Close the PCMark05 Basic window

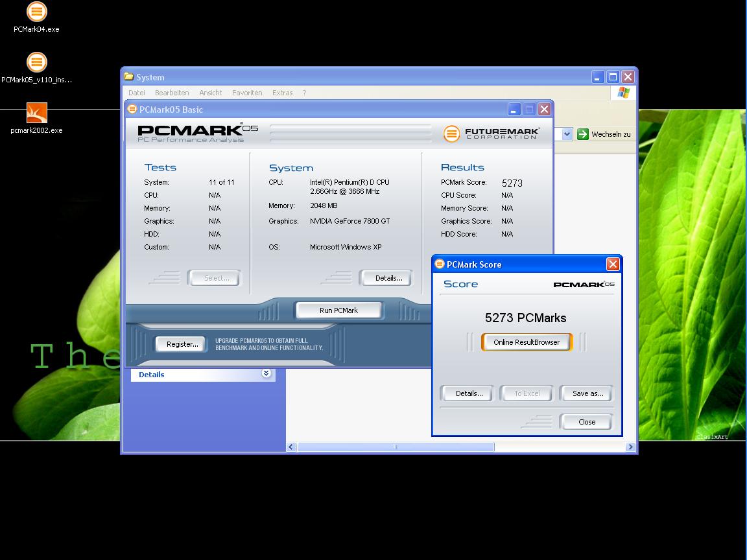click(x=544, y=110)
